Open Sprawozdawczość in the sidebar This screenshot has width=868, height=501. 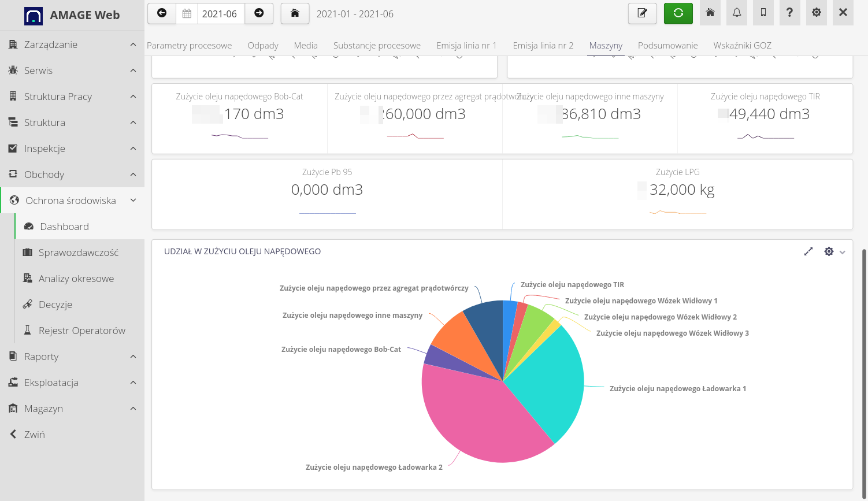point(78,253)
